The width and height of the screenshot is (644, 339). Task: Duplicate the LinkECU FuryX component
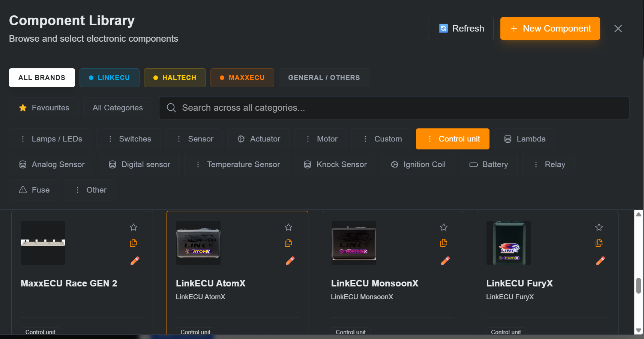[x=599, y=243]
